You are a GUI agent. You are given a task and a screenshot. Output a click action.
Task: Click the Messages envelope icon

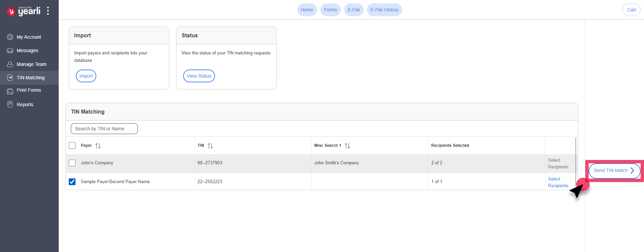point(10,51)
